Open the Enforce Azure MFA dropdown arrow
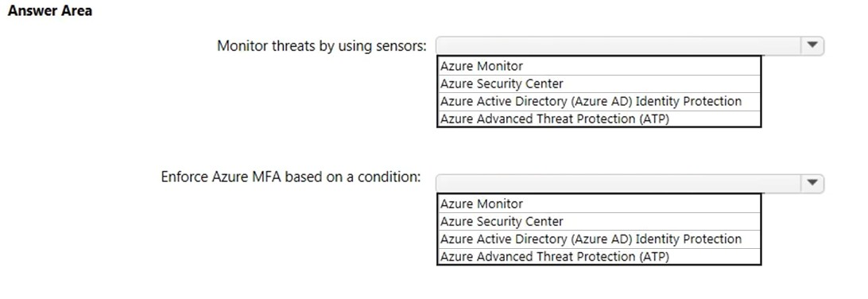Screen dimensions: 868x299 point(812,183)
